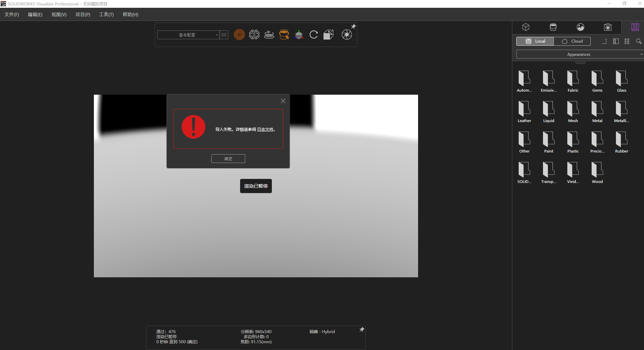Open the Gems appearance folder
This screenshot has height=350, width=644.
(597, 81)
